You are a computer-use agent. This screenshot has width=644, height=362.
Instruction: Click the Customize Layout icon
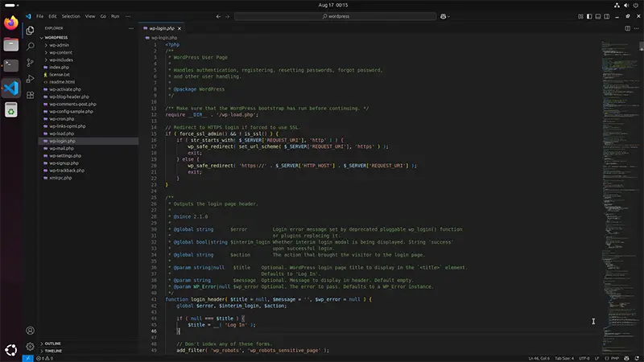point(580,16)
